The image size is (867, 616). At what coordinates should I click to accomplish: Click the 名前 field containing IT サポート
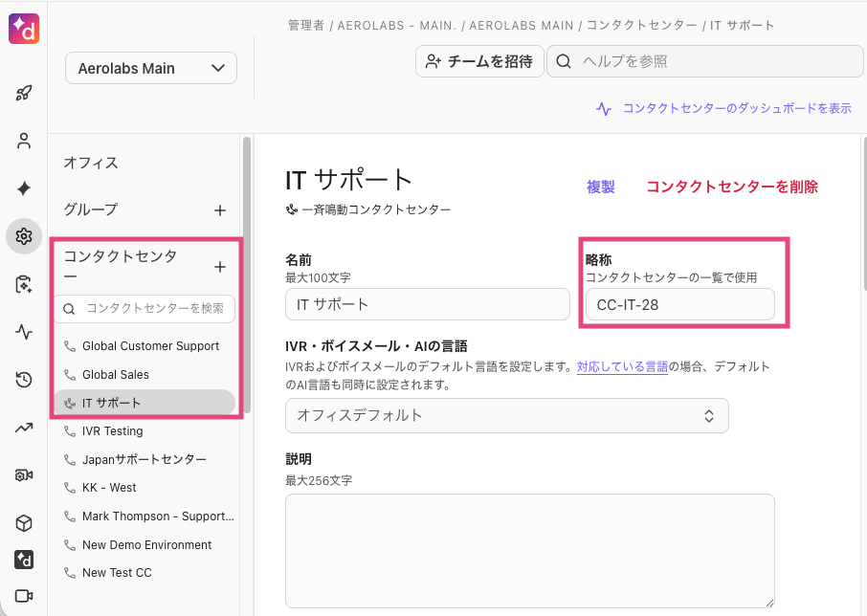coord(428,304)
